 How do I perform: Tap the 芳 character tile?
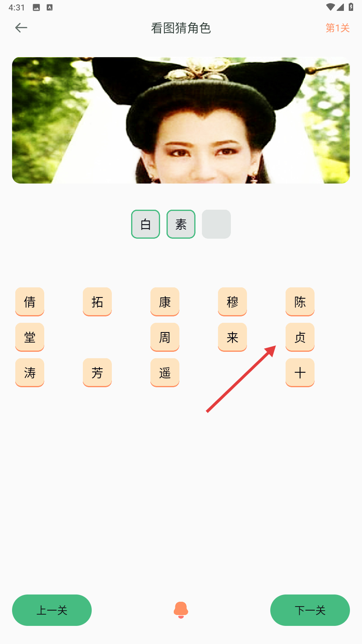pyautogui.click(x=97, y=373)
